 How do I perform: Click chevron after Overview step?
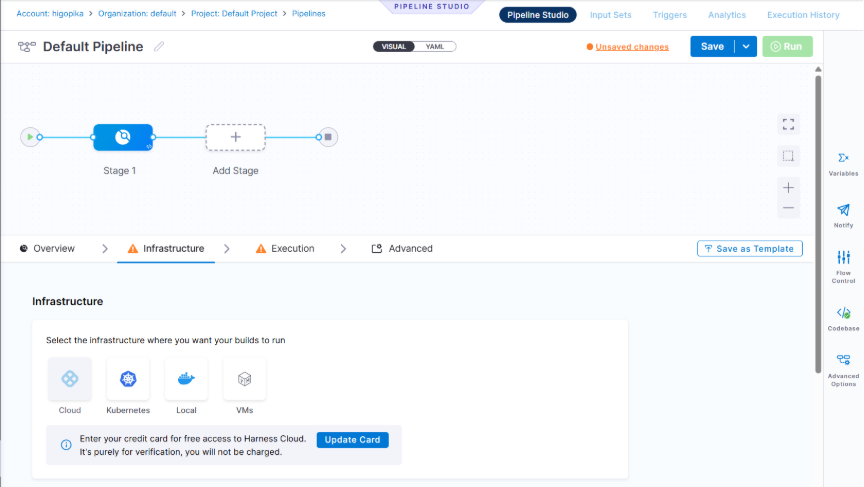click(105, 249)
